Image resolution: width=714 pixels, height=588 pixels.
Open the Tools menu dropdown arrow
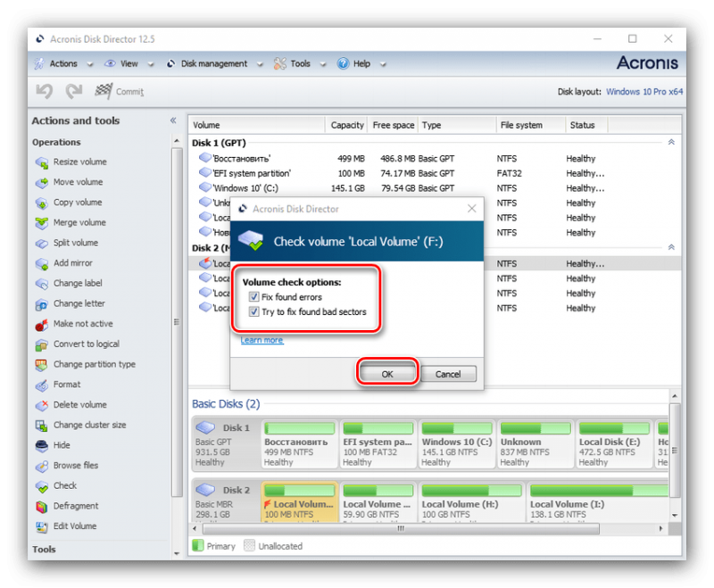pos(323,64)
